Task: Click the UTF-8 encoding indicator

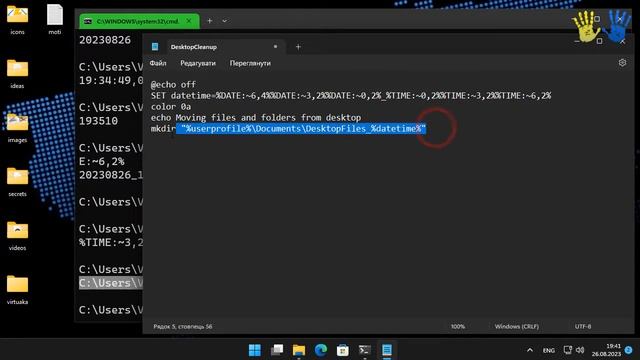Action: (583, 327)
